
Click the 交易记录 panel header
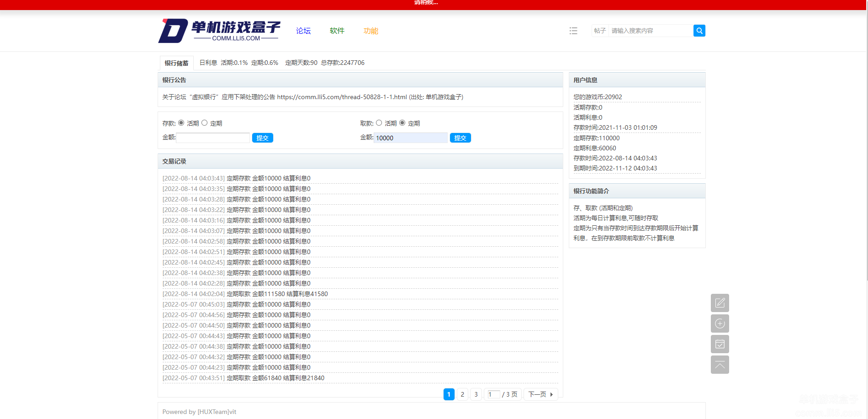point(360,161)
